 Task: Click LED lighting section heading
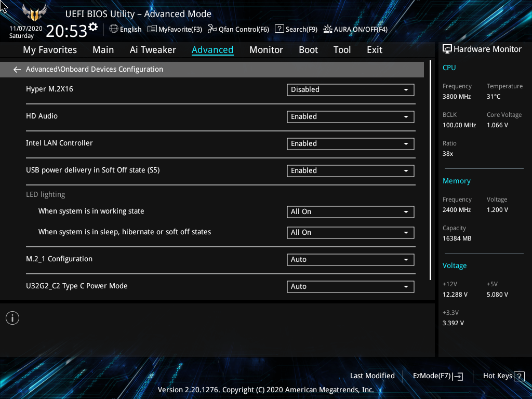pos(46,195)
